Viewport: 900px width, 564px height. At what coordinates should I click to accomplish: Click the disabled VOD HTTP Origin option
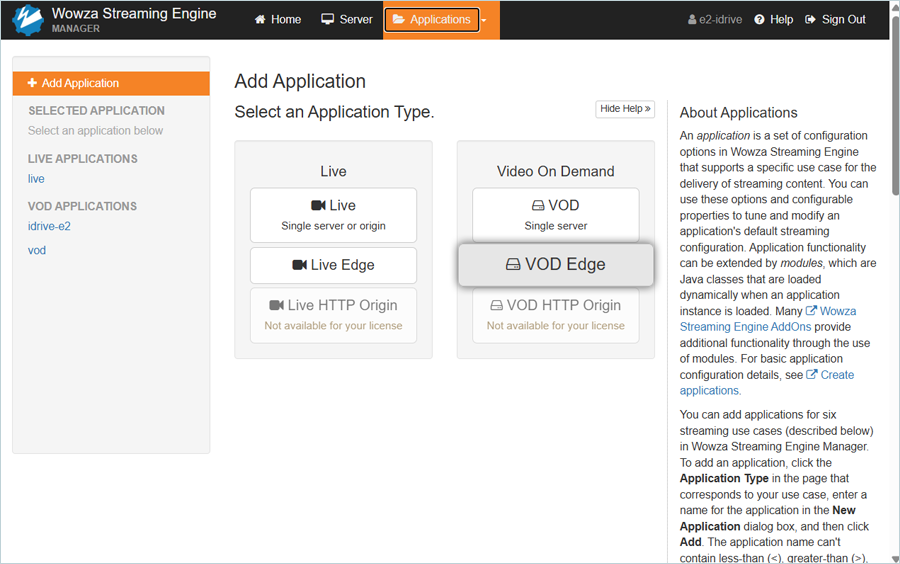click(x=556, y=315)
